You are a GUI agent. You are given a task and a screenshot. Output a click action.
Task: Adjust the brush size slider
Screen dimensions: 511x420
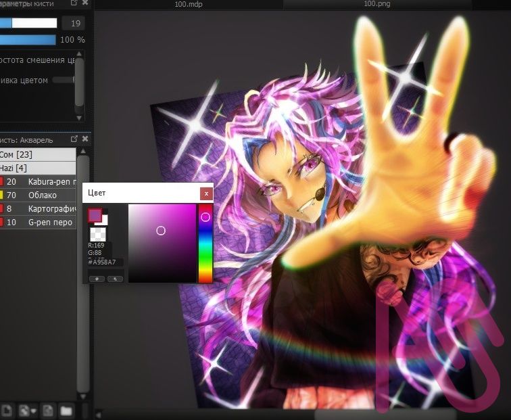(x=28, y=23)
